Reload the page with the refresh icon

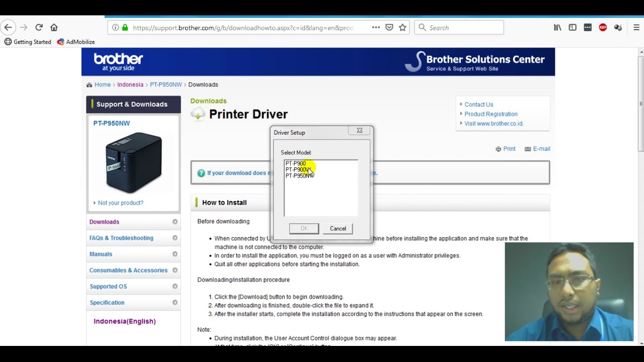pyautogui.click(x=39, y=28)
